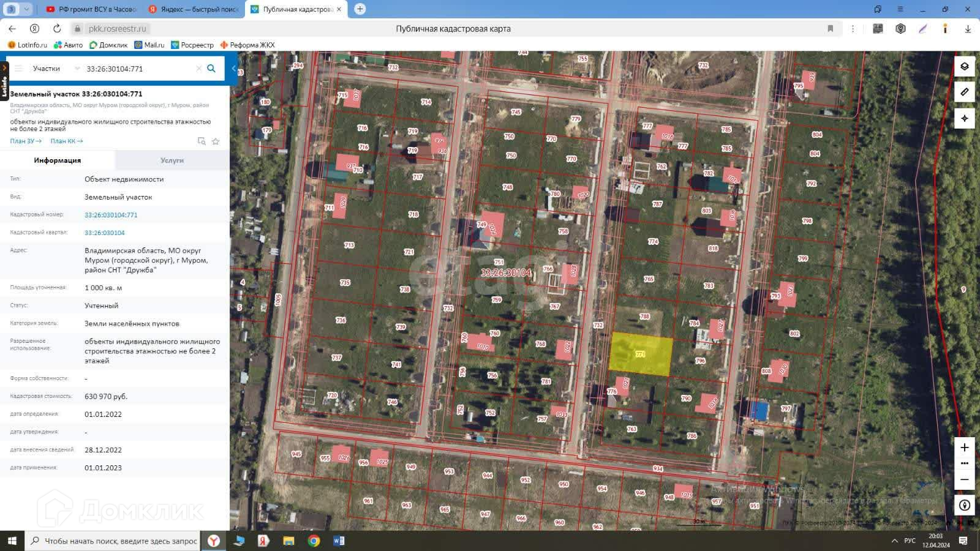The width and height of the screenshot is (980, 551).
Task: Select the measurement ruler tool
Action: point(965,92)
